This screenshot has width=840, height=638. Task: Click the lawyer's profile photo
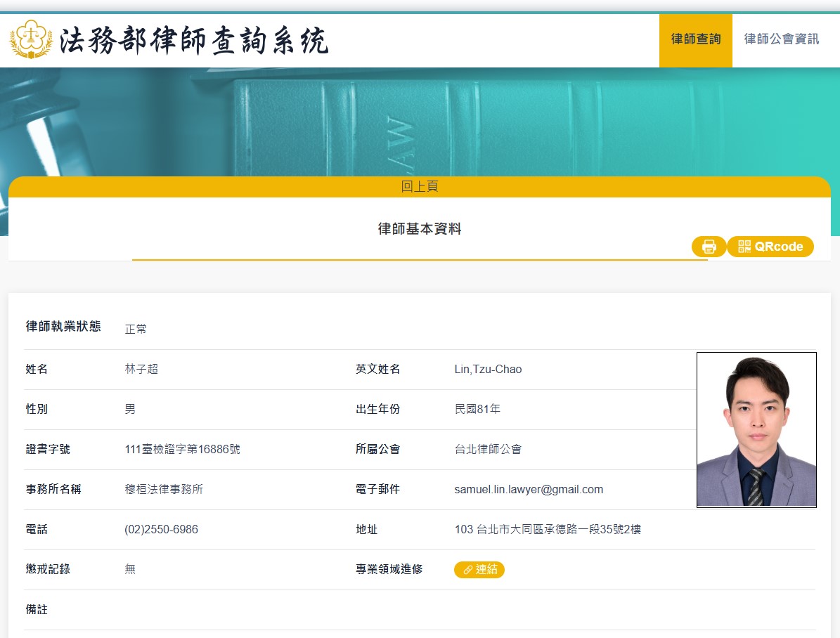[x=756, y=429]
